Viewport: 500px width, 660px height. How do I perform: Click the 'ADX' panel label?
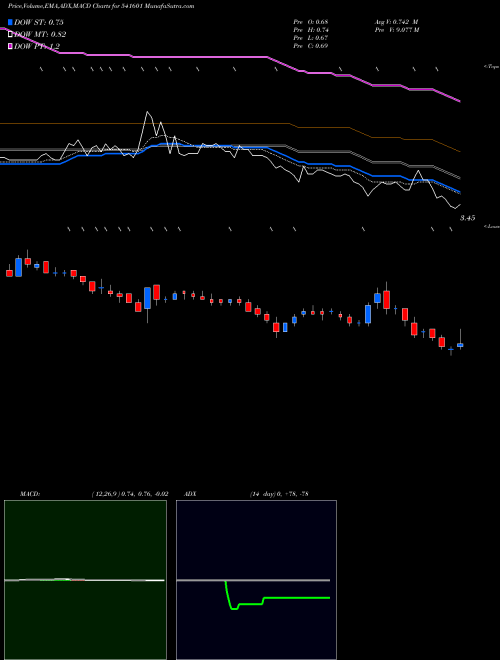pyautogui.click(x=191, y=494)
